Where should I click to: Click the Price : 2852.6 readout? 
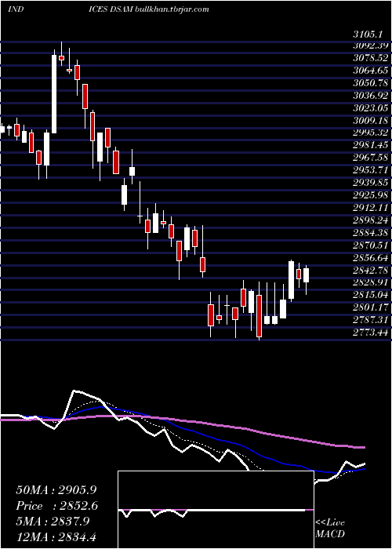56,506
